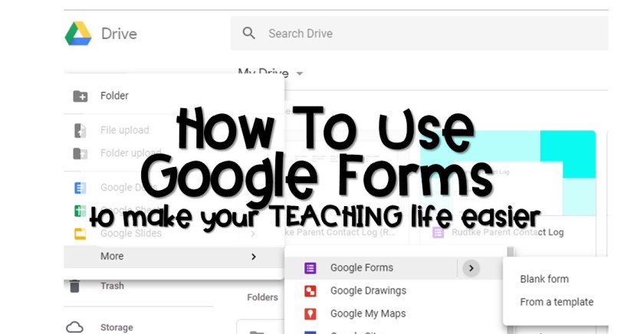Select Google Drawings menu entry
644x334 pixels.
point(368,291)
